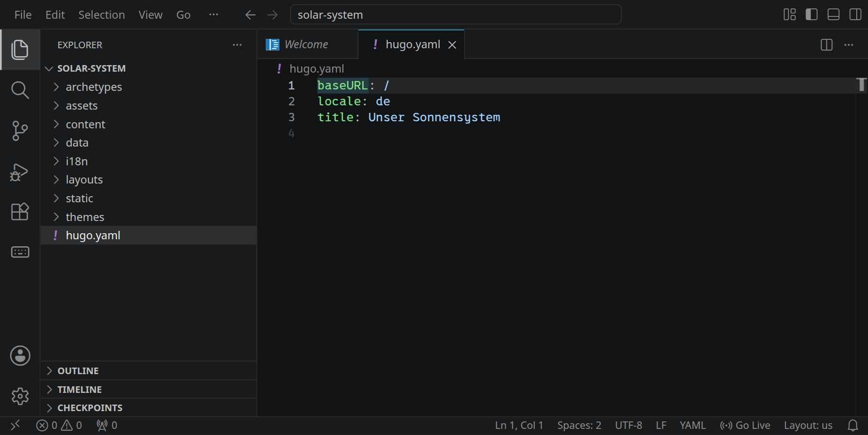Viewport: 868px width, 435px height.
Task: Select hugo.yaml in the file explorer
Action: [x=148, y=236]
